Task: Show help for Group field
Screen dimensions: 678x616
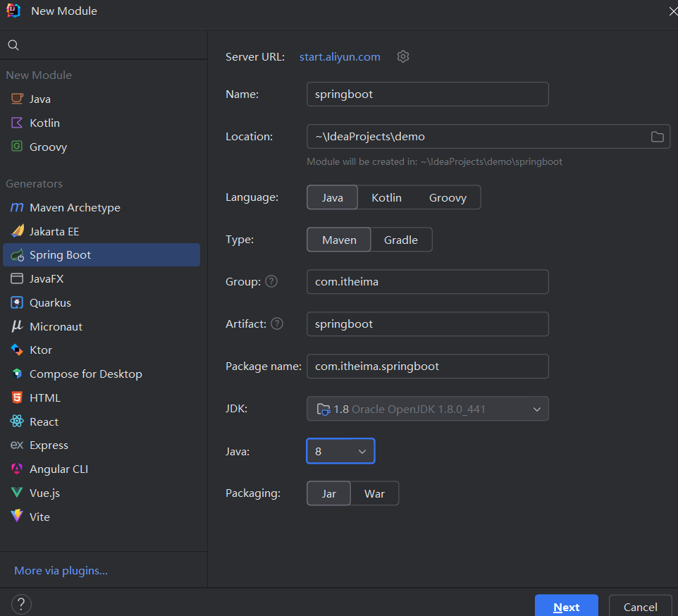Action: coord(271,281)
